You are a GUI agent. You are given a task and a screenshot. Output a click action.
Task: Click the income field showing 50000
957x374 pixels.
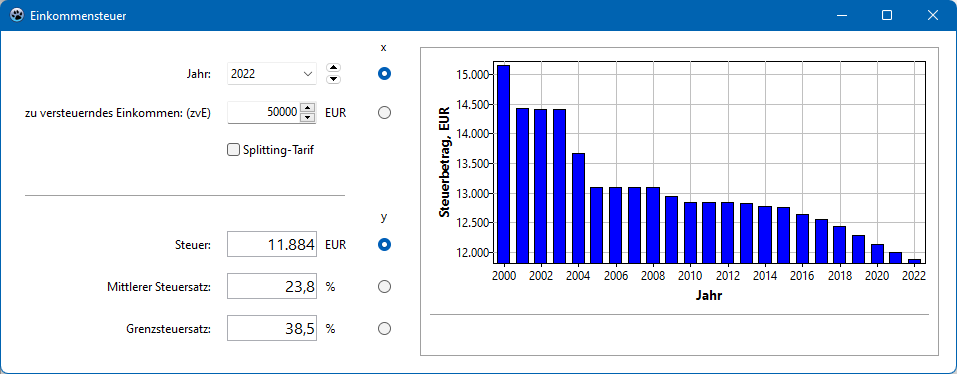264,112
